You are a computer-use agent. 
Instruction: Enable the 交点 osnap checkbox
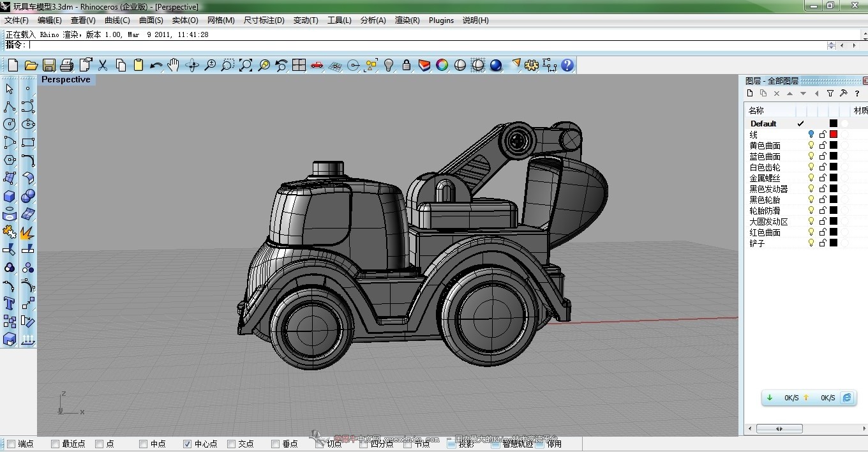pyautogui.click(x=231, y=444)
